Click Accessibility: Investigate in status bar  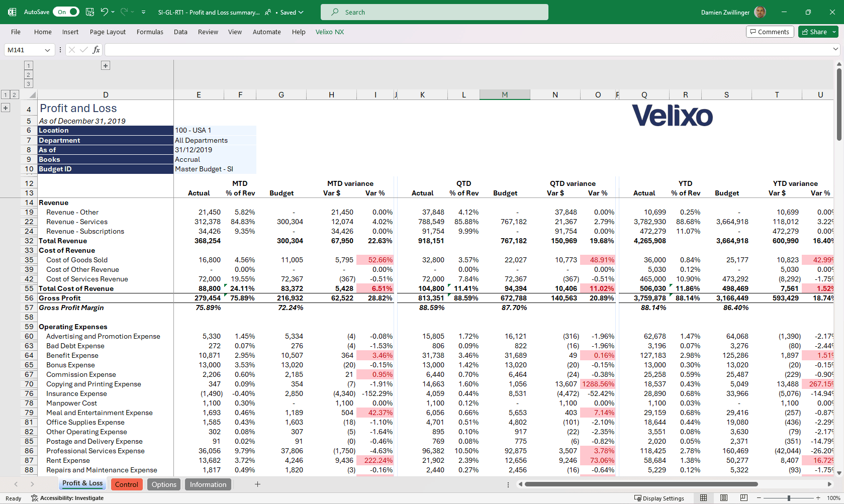click(x=67, y=498)
